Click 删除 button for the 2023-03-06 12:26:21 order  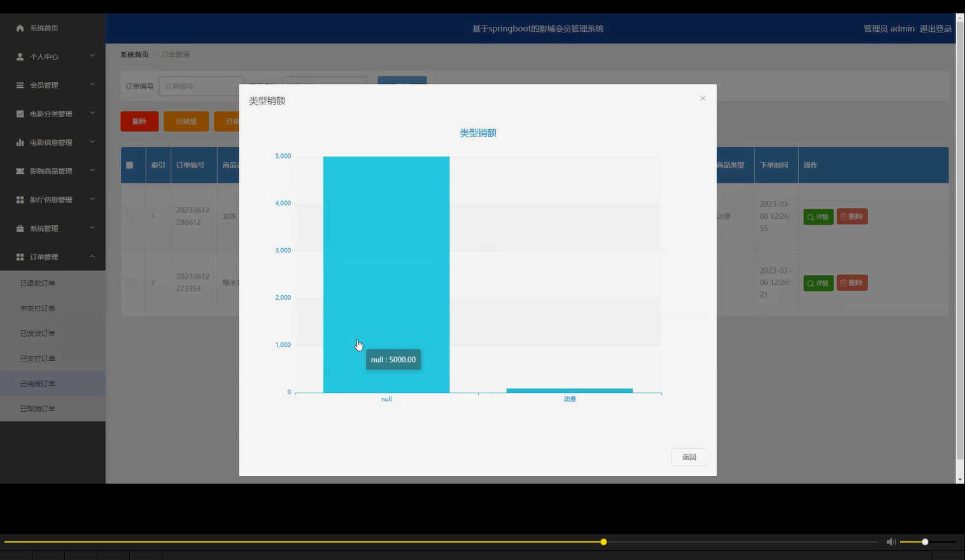[x=852, y=283]
